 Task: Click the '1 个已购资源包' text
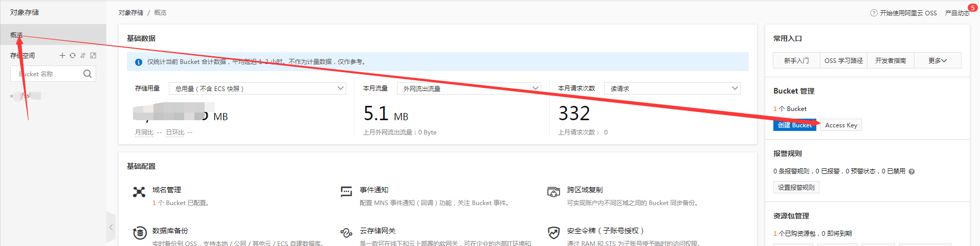(796, 234)
